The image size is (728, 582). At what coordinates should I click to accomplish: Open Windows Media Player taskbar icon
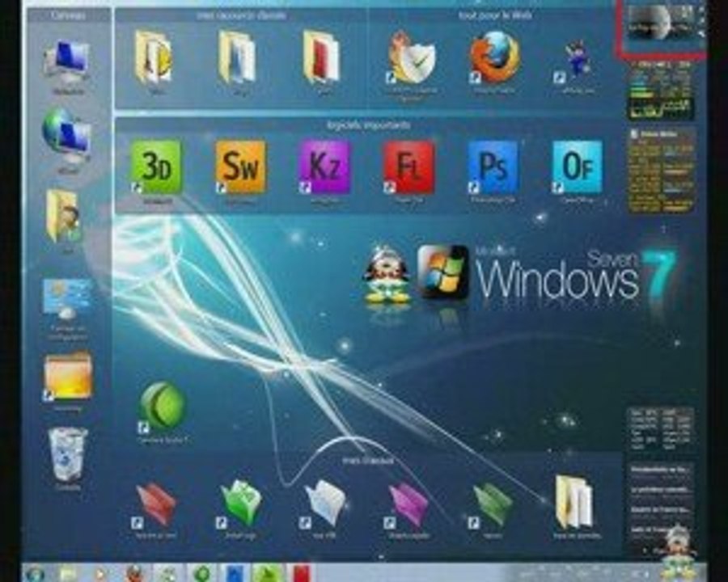click(100, 574)
